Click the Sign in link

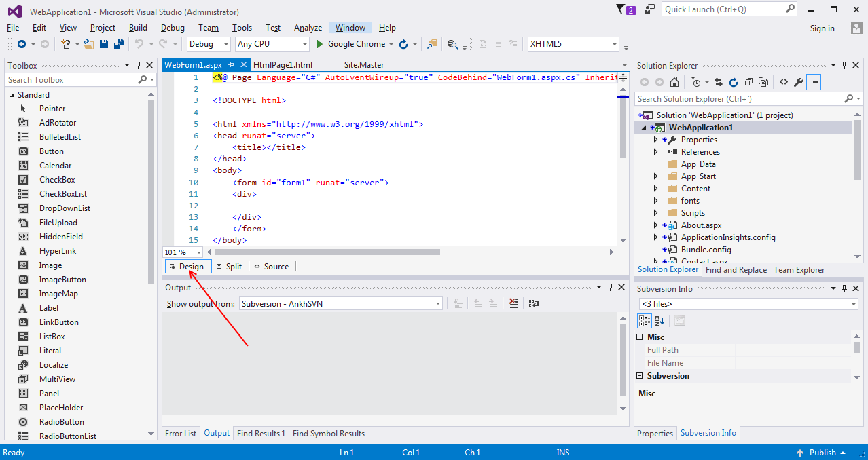(822, 28)
